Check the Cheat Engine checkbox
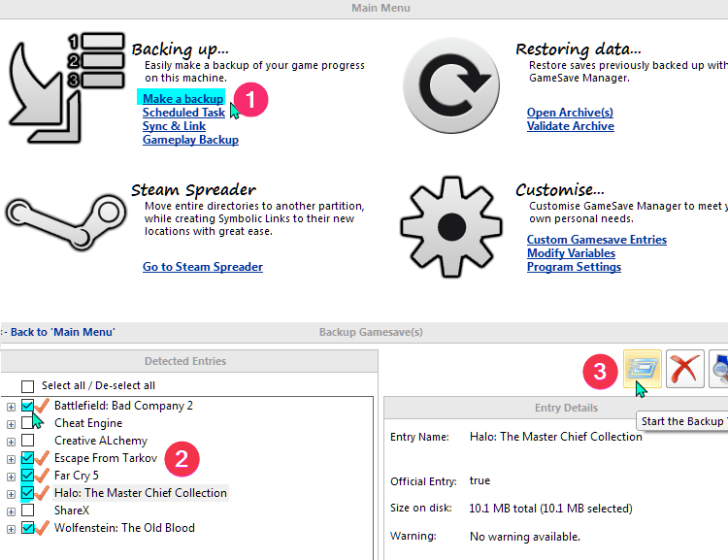This screenshot has height=560, width=728. pyautogui.click(x=28, y=422)
